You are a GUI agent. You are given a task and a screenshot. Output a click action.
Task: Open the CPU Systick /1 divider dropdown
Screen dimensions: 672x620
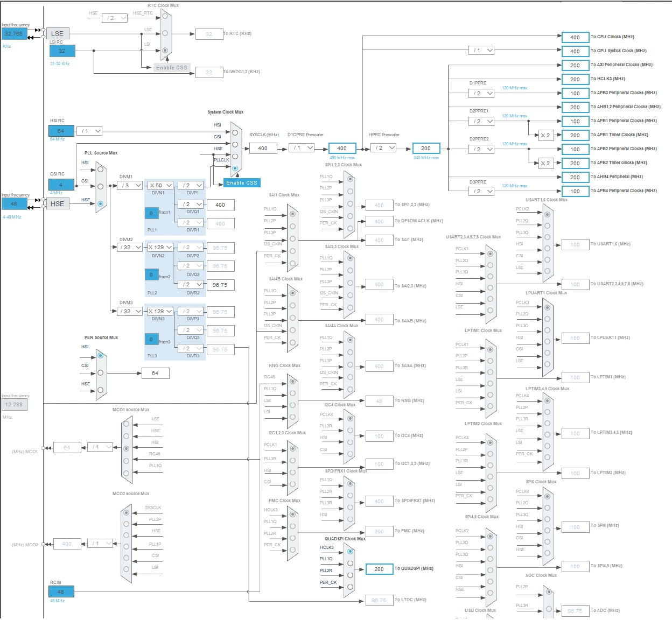(481, 50)
